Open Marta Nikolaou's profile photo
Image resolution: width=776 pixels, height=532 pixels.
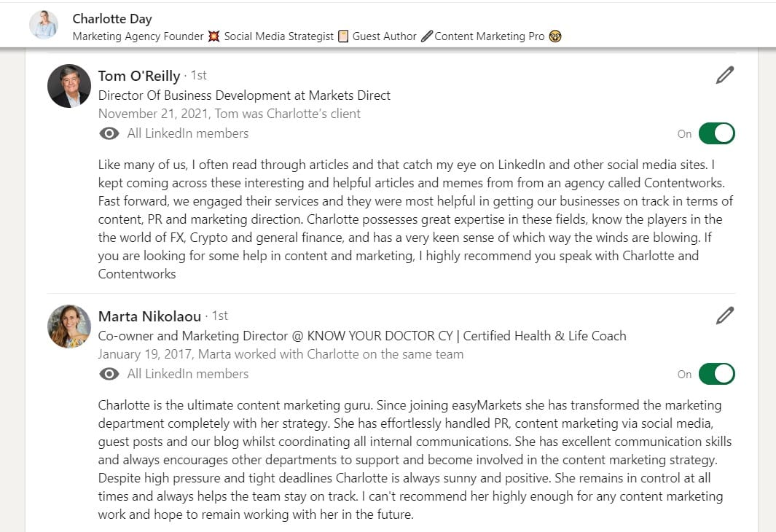(69, 326)
